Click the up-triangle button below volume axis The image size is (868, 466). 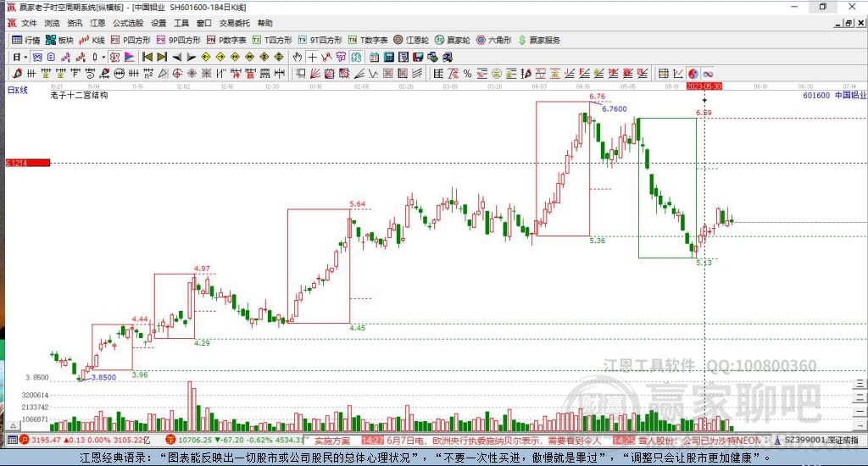coord(13,426)
